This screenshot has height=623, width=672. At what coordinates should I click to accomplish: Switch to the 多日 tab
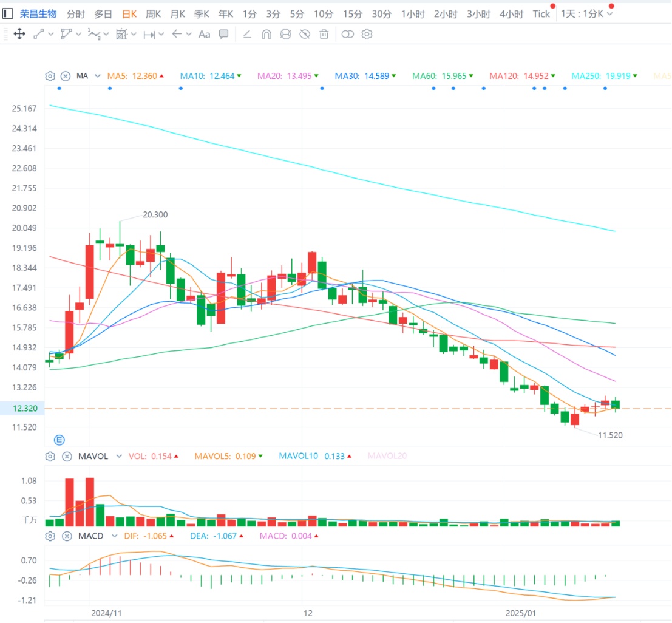[x=103, y=14]
